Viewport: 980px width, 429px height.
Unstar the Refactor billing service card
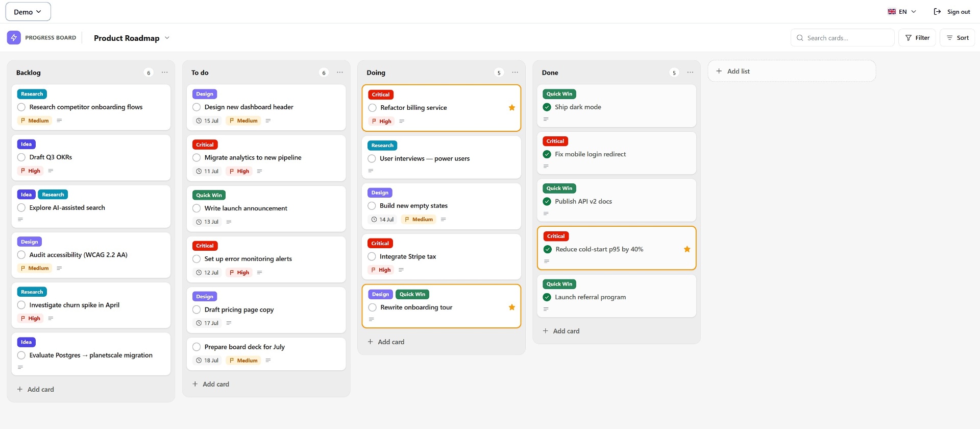pyautogui.click(x=512, y=108)
